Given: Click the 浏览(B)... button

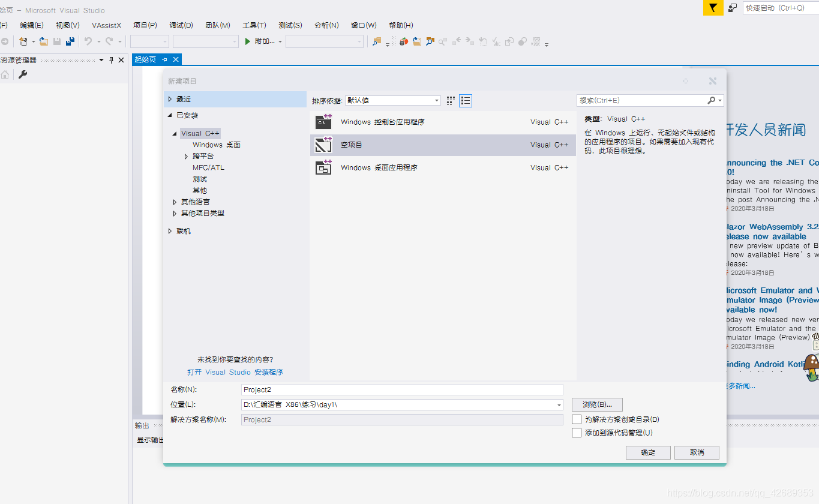Looking at the screenshot, I should point(597,404).
